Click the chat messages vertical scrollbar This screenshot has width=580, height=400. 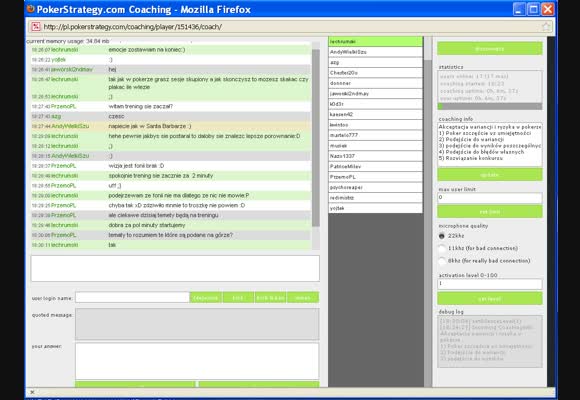click(x=316, y=138)
